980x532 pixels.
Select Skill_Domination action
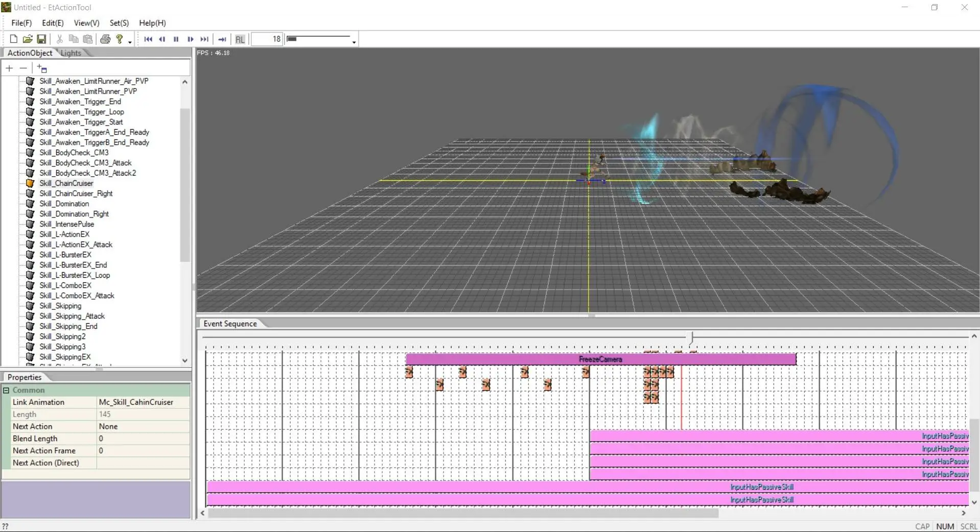coord(64,204)
